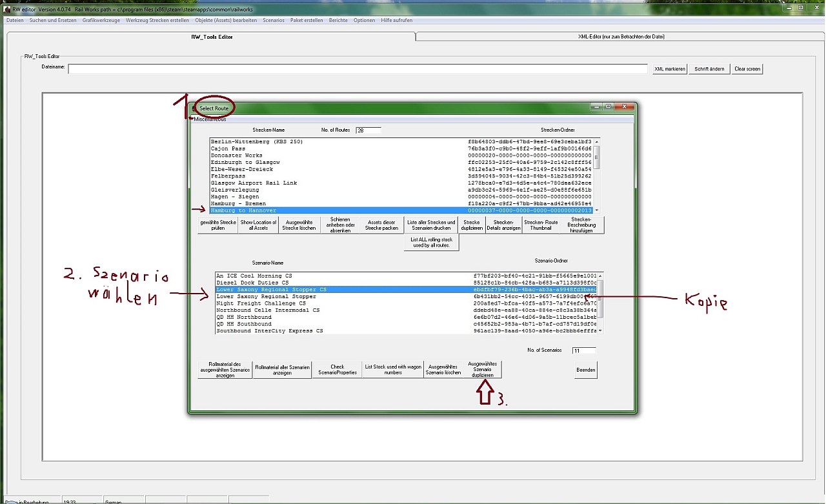Select the Cajon Pass route
826x504 pixels.
[x=228, y=148]
